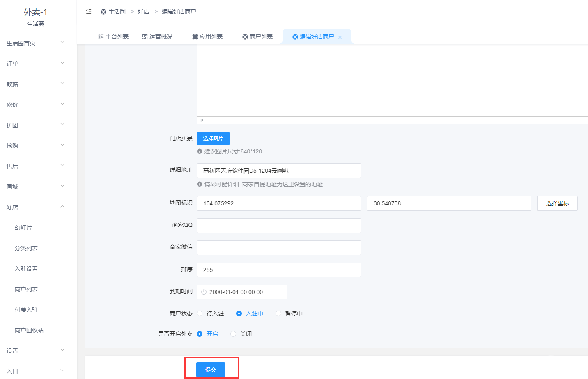Screen dimensions: 588x379
Task: Switch to the 平台列表 tab
Action: (113, 37)
